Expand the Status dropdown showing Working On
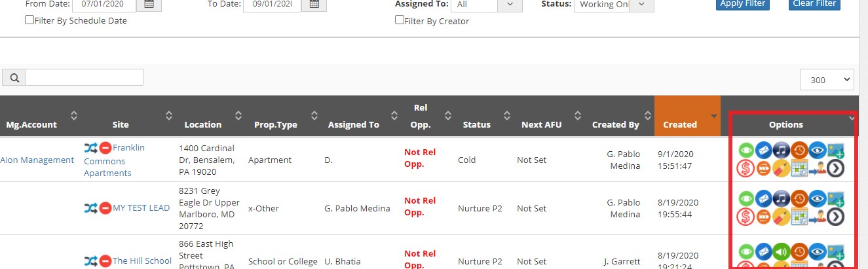 pos(614,4)
